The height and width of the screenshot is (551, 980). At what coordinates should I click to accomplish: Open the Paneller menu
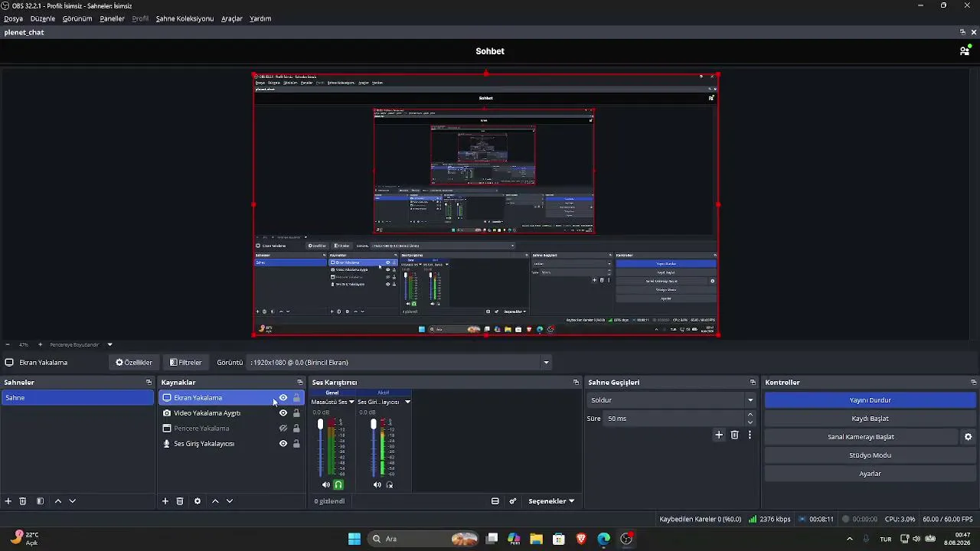(112, 18)
